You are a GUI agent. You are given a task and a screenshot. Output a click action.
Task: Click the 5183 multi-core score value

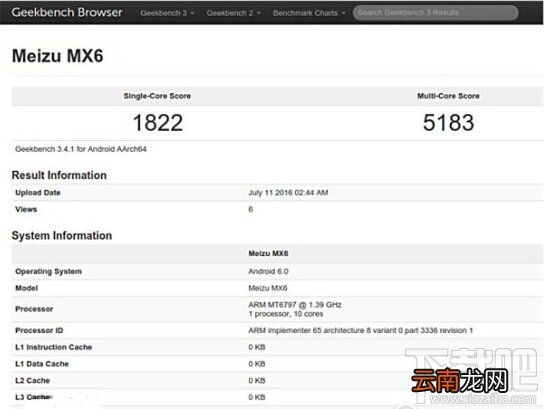click(448, 123)
